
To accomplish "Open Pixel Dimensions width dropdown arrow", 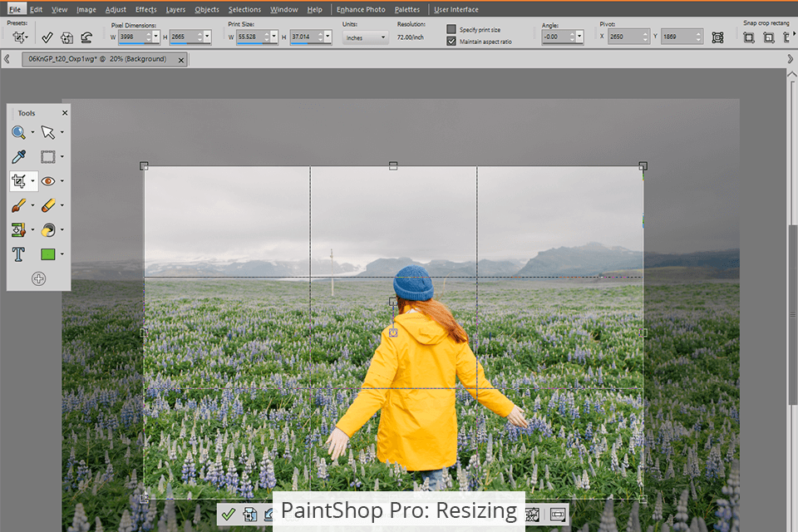I will coord(155,37).
